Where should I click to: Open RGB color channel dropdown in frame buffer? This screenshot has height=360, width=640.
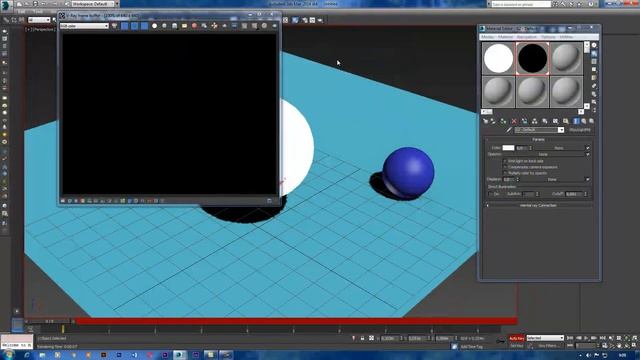click(x=84, y=26)
